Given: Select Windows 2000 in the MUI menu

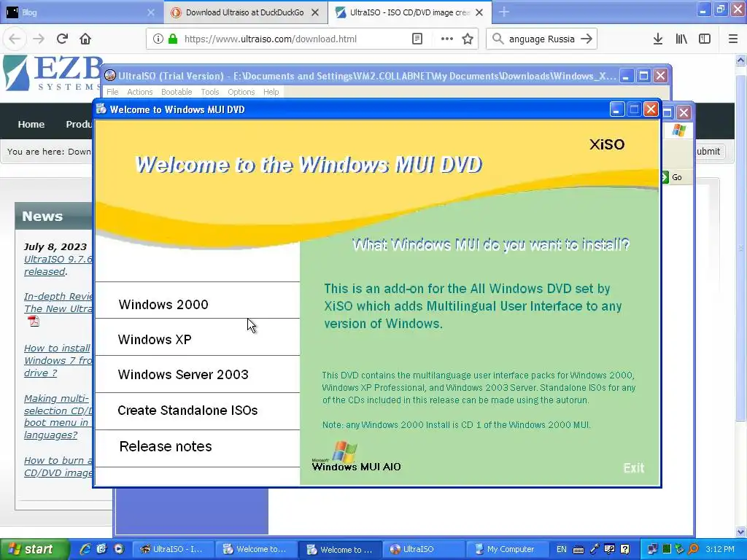Looking at the screenshot, I should coord(163,304).
